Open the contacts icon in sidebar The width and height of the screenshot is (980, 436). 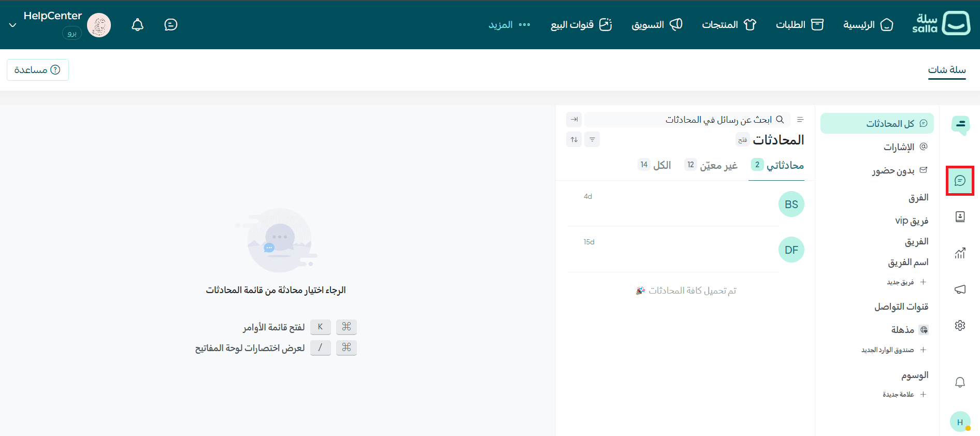coord(960,217)
